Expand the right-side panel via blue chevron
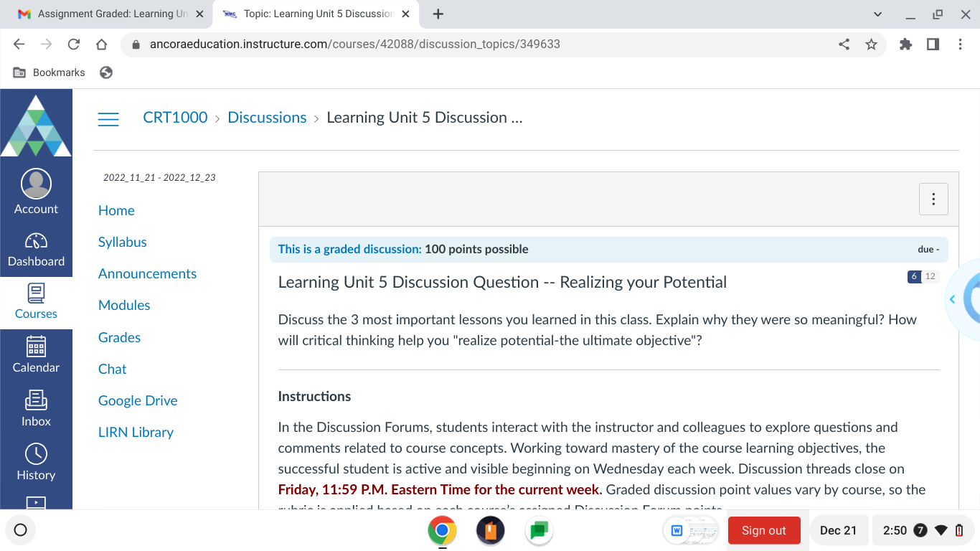 pyautogui.click(x=952, y=299)
